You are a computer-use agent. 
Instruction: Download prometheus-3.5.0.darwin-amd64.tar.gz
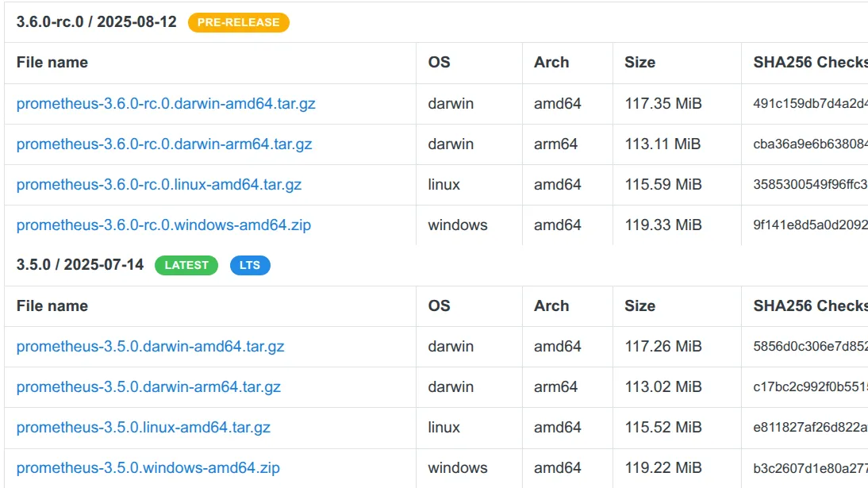(x=151, y=346)
